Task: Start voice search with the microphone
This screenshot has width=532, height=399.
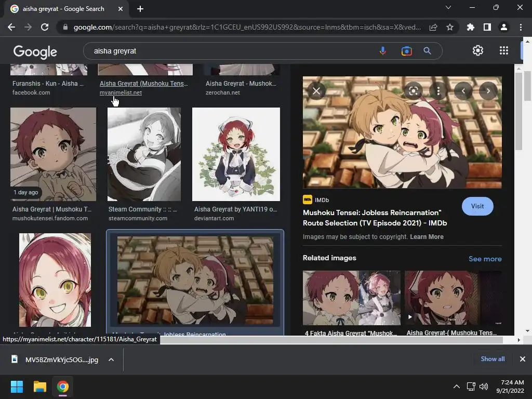Action: [x=383, y=51]
